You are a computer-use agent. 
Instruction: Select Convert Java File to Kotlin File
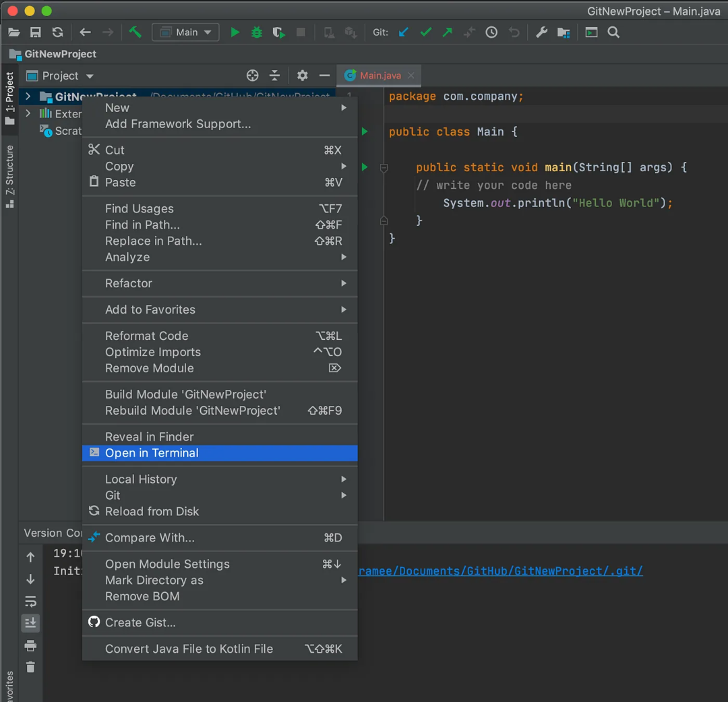[x=220, y=649]
